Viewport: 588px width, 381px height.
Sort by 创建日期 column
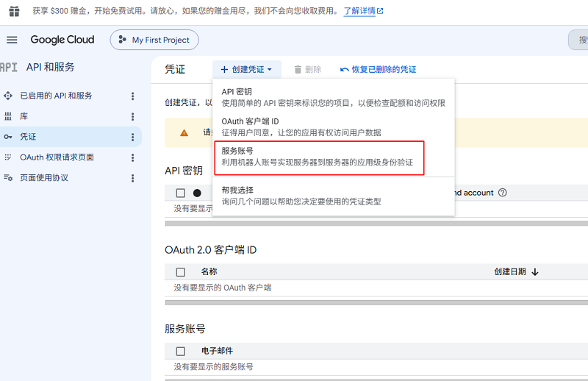coord(510,271)
